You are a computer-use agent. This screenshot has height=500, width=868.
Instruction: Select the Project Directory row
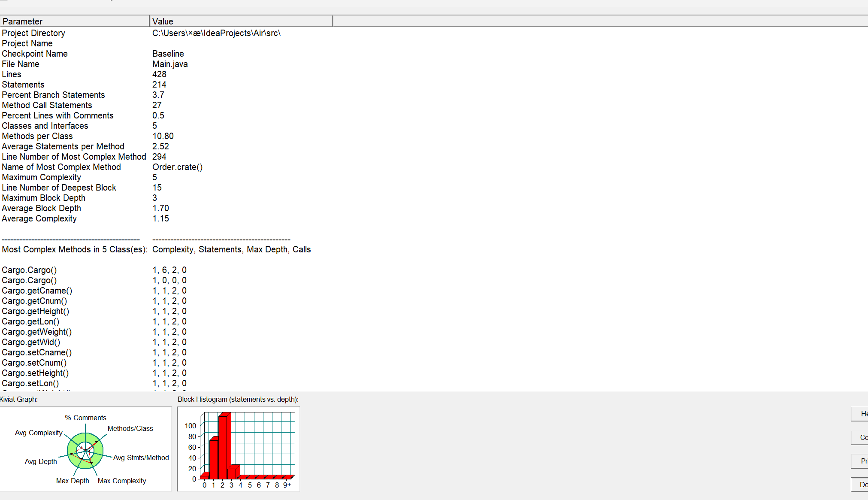tap(33, 33)
